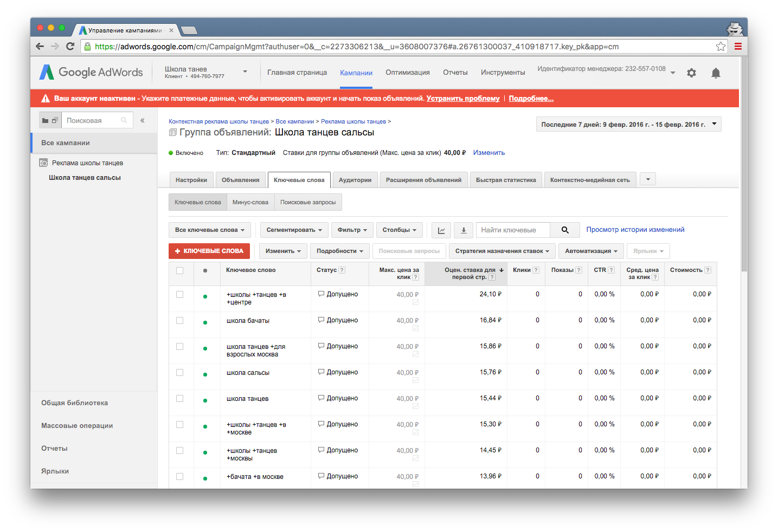Click the chart graph icon button
Screen dimensions: 778x532
pyautogui.click(x=441, y=230)
